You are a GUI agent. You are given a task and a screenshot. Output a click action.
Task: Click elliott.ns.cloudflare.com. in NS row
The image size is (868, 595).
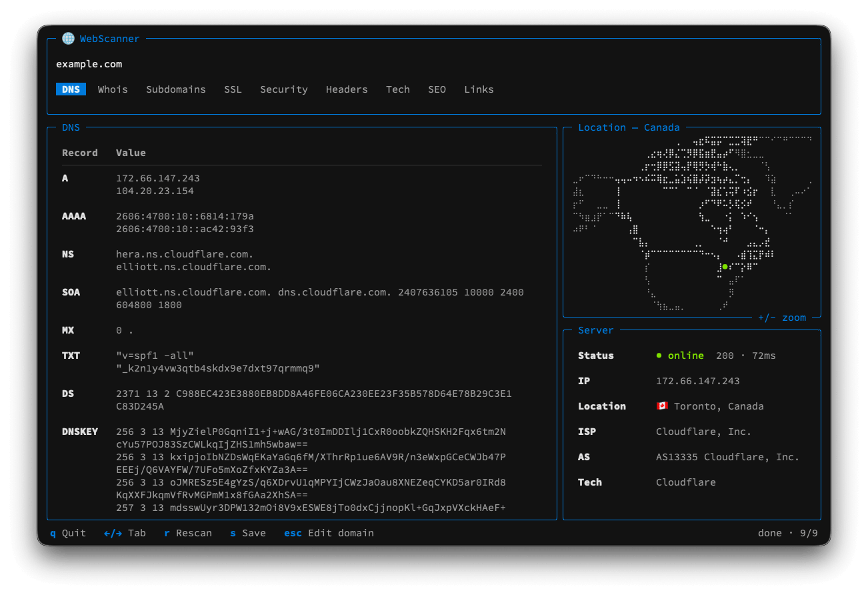coord(194,267)
